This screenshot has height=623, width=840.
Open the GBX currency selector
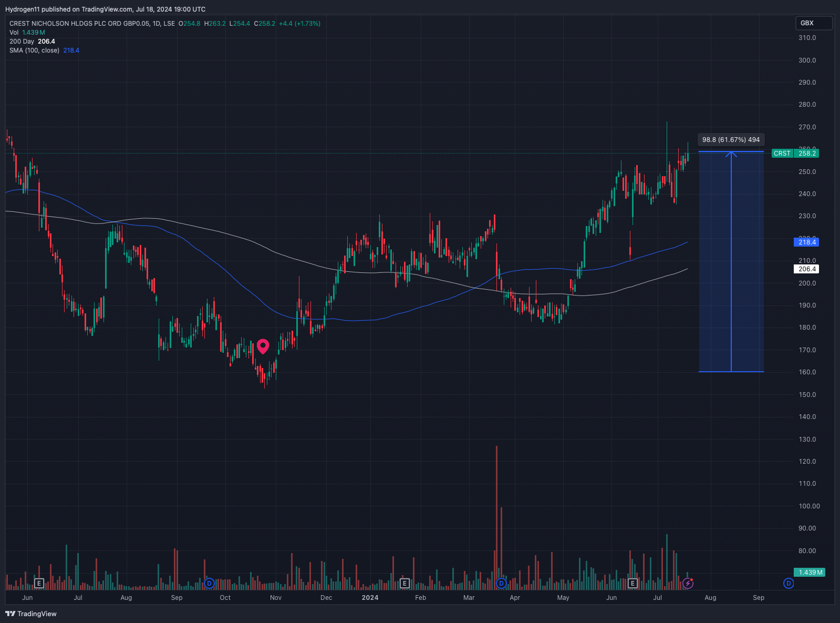814,23
